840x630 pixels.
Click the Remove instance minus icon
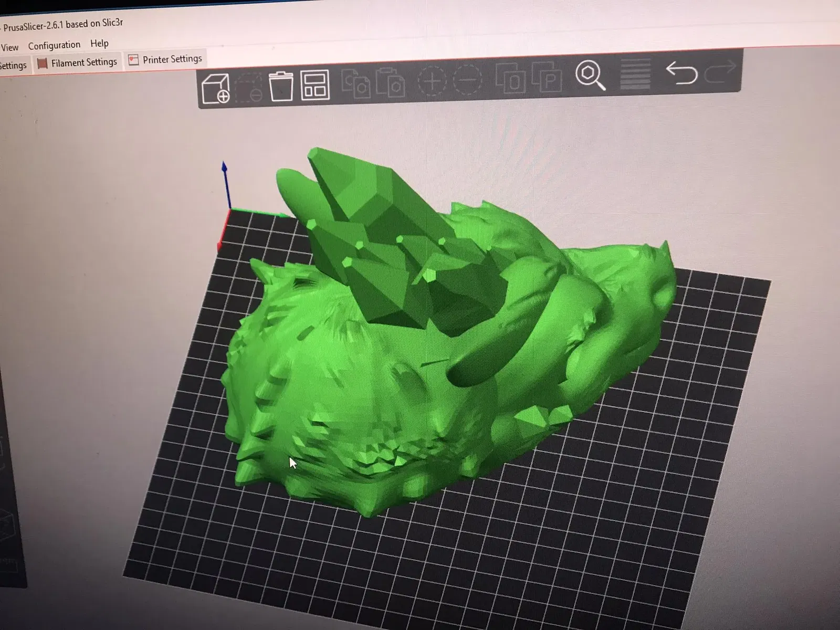pyautogui.click(x=467, y=80)
